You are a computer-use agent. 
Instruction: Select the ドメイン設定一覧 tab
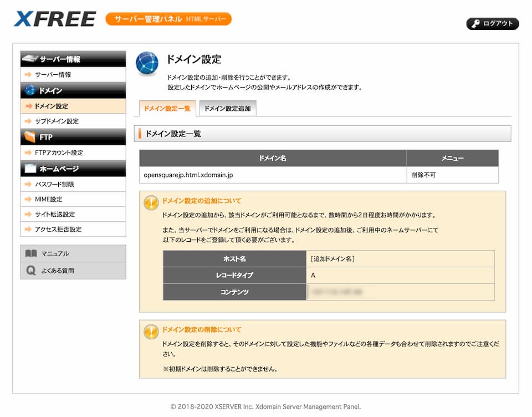coord(166,109)
